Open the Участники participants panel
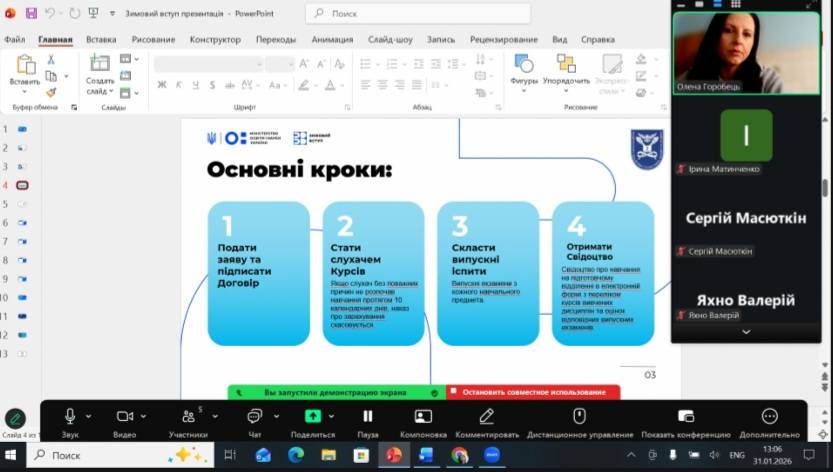The image size is (833, 472). pyautogui.click(x=187, y=416)
